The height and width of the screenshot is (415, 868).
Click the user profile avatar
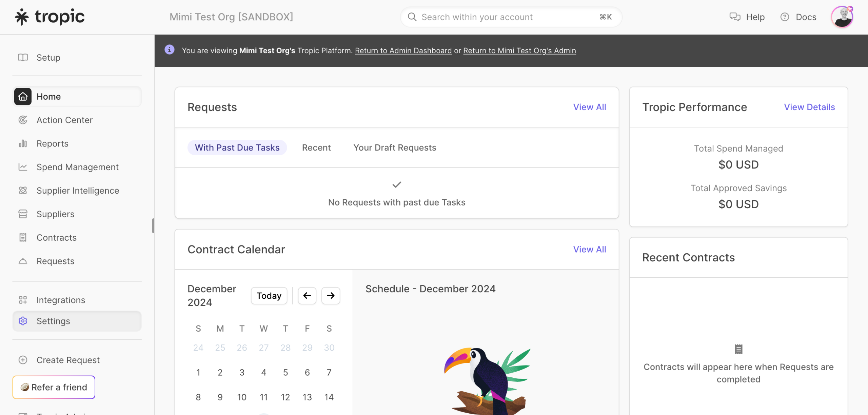pyautogui.click(x=842, y=17)
